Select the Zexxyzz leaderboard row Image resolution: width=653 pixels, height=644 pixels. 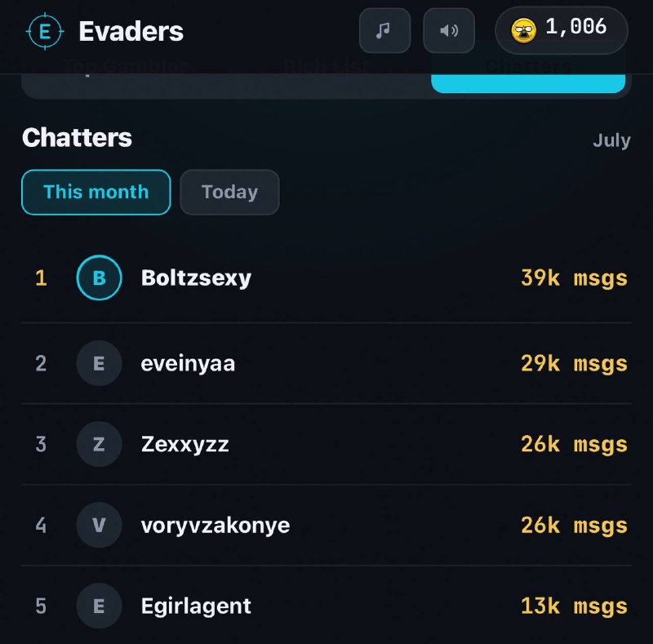(326, 444)
